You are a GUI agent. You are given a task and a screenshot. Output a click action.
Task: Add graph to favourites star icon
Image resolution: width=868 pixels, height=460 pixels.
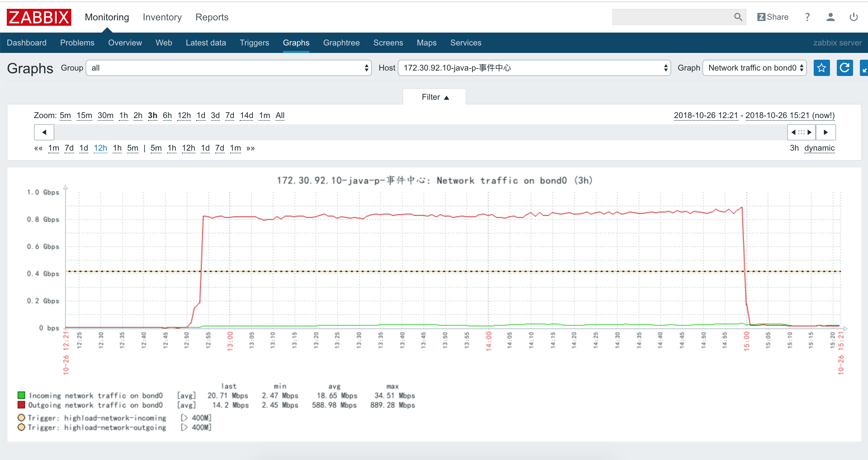(822, 68)
